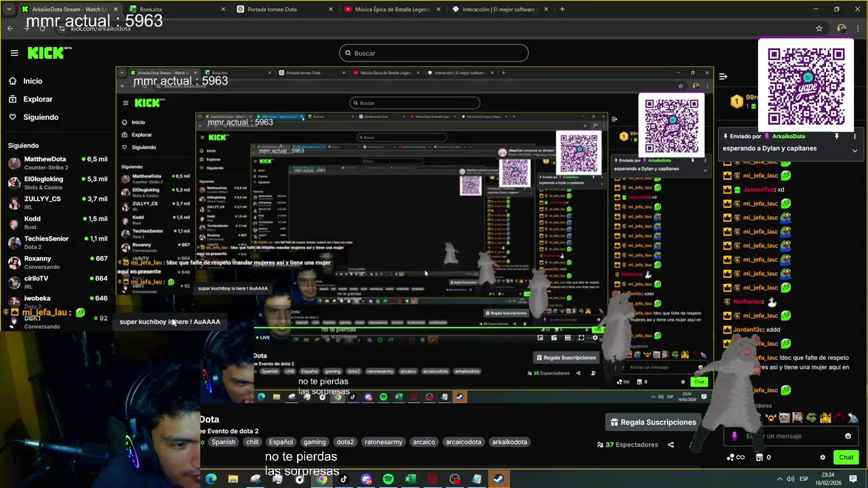Send message with green Chat button
This screenshot has height=488, width=868.
click(x=846, y=457)
